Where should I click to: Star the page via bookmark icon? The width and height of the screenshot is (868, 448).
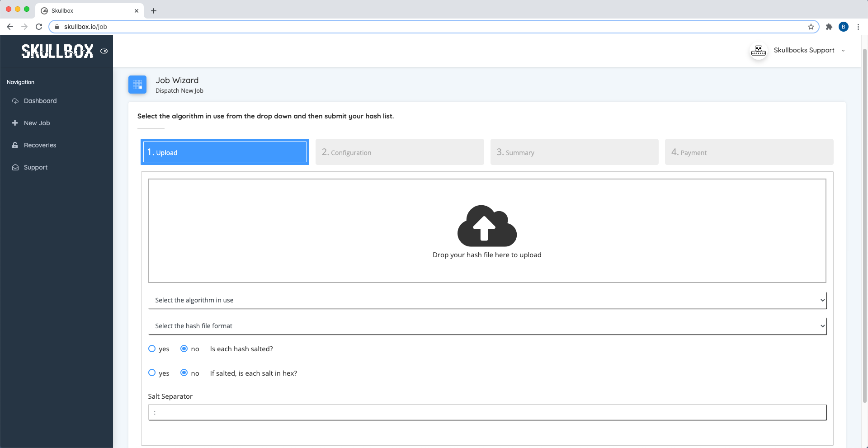click(x=811, y=27)
